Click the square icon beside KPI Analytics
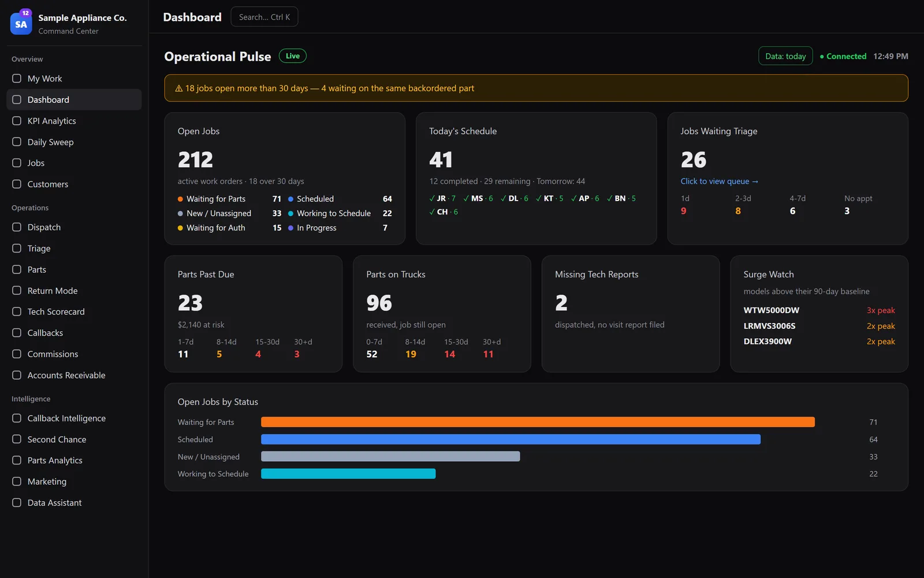924x578 pixels. 17,121
